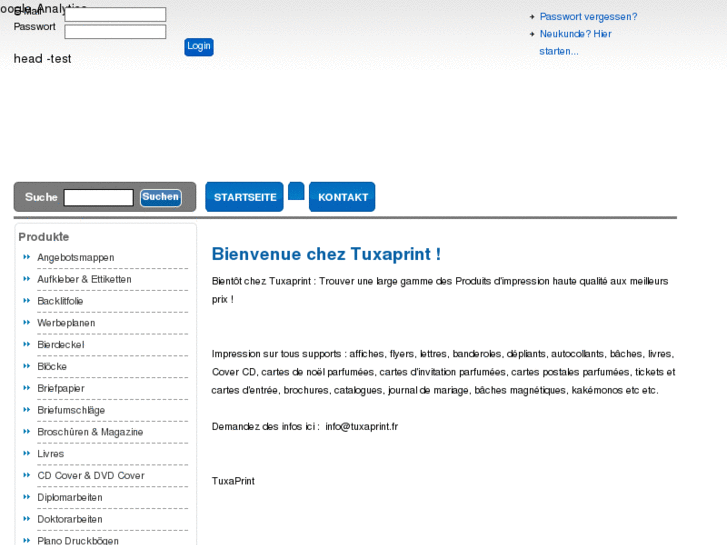
Task: Open the Plano Druckbögen product link
Action: point(78,540)
